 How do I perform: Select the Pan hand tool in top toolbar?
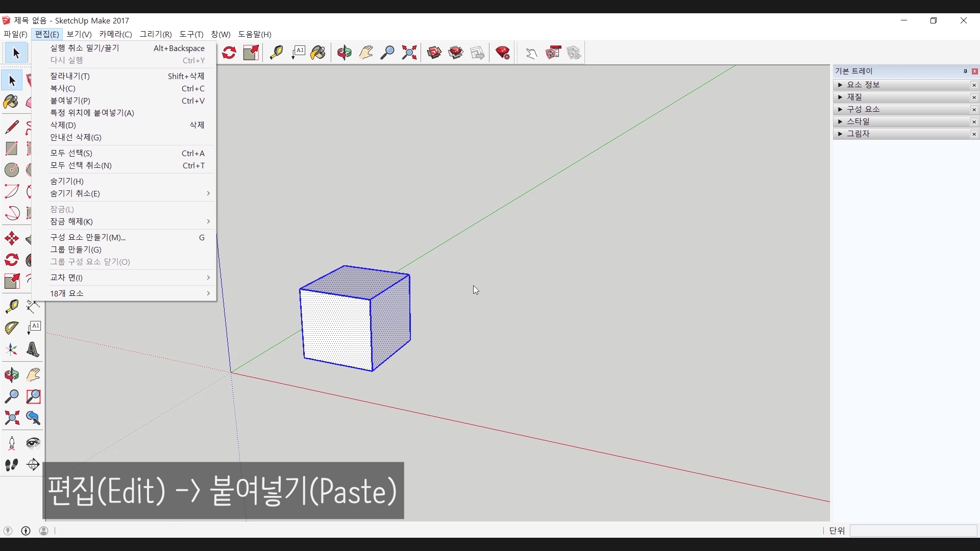click(x=366, y=53)
